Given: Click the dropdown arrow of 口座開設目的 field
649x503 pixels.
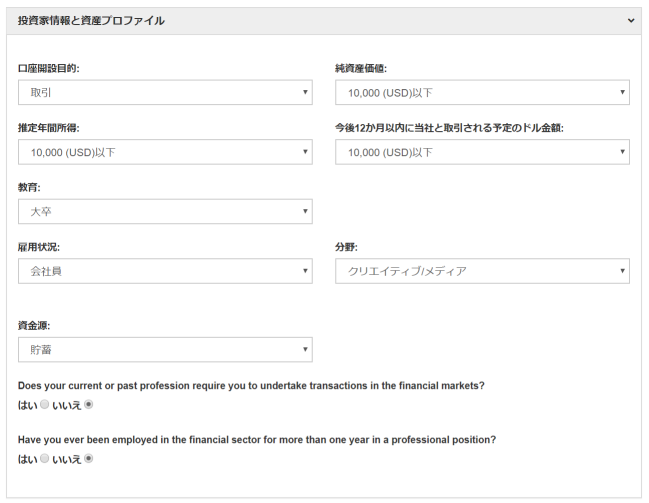Looking at the screenshot, I should pyautogui.click(x=305, y=93).
